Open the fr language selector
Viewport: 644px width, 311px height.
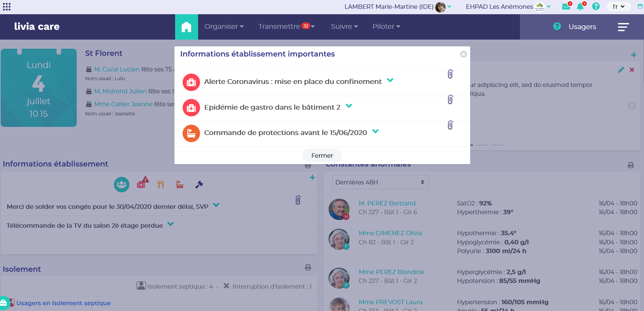618,6
